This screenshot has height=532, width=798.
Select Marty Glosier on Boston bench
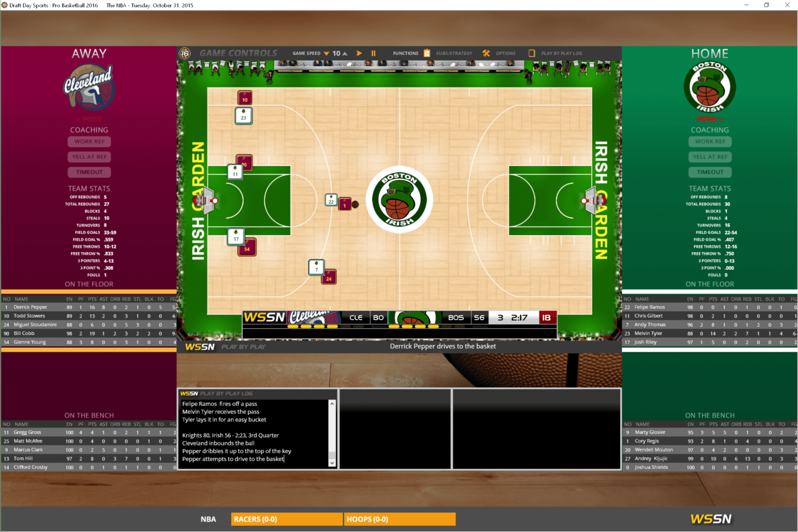[x=710, y=432]
